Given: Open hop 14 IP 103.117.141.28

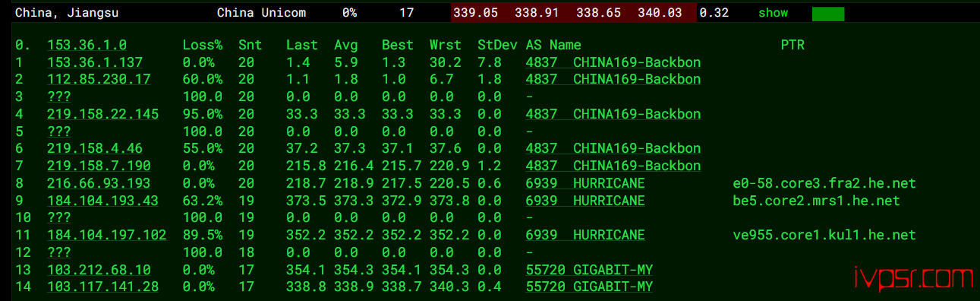Looking at the screenshot, I should pyautogui.click(x=102, y=287).
